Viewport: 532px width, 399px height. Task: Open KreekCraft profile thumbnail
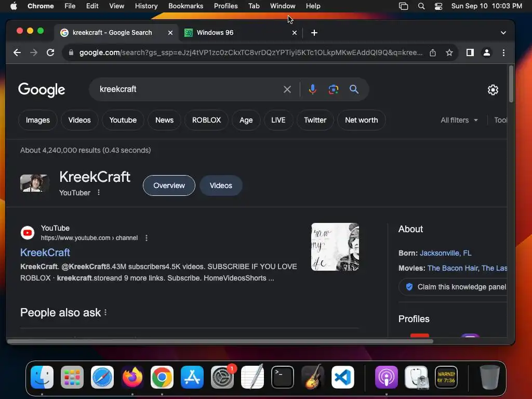(34, 183)
